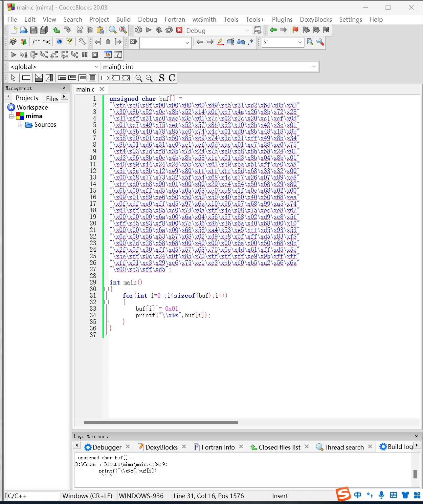
Task: Undo the last edit with green arrow
Action: 56,30
